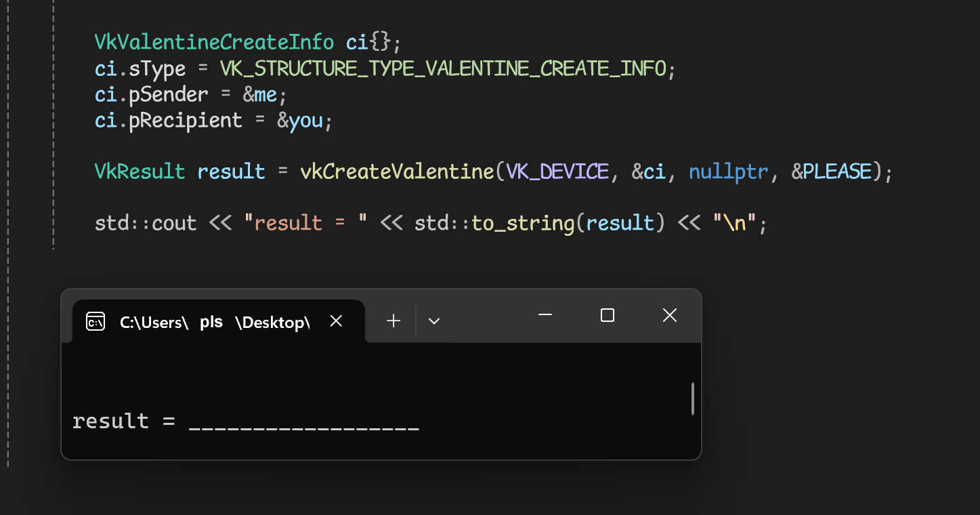Maximize the terminal window
This screenshot has height=515, width=980.
(608, 315)
